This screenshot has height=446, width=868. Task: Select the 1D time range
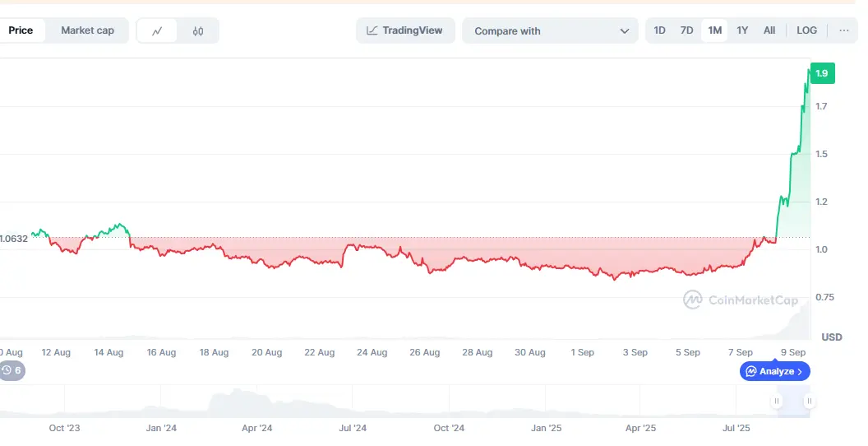point(659,30)
